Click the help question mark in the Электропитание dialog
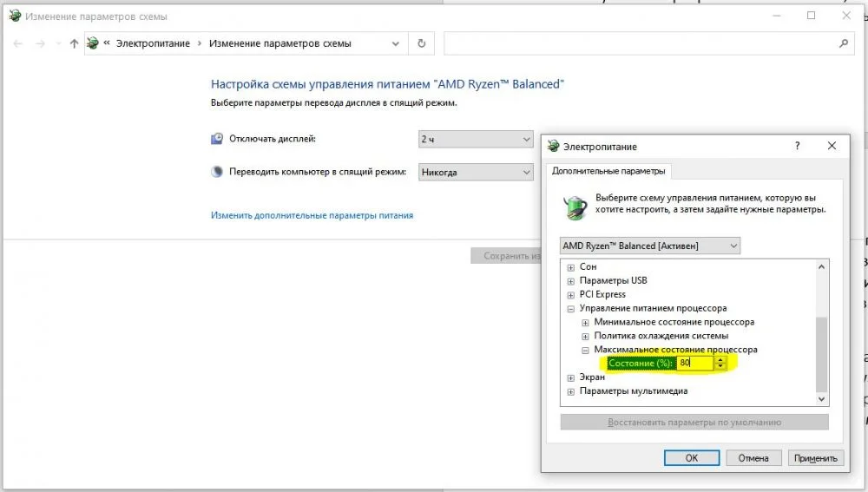 [x=797, y=146]
